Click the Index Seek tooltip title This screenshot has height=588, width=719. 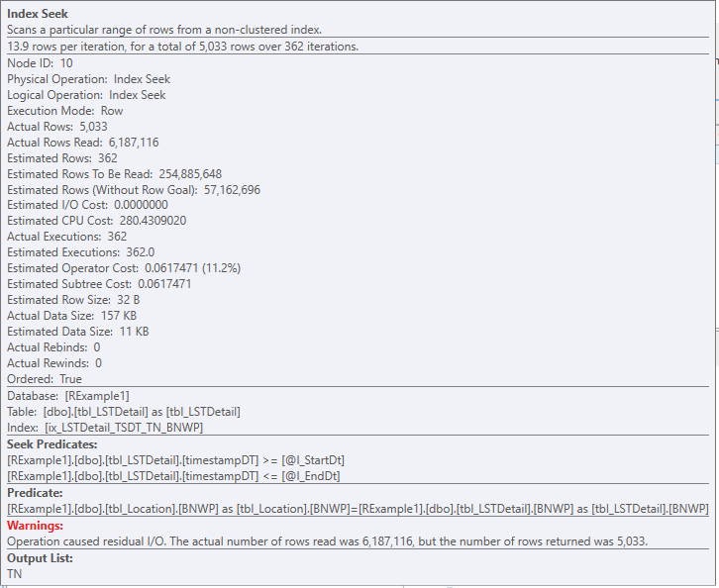38,14
